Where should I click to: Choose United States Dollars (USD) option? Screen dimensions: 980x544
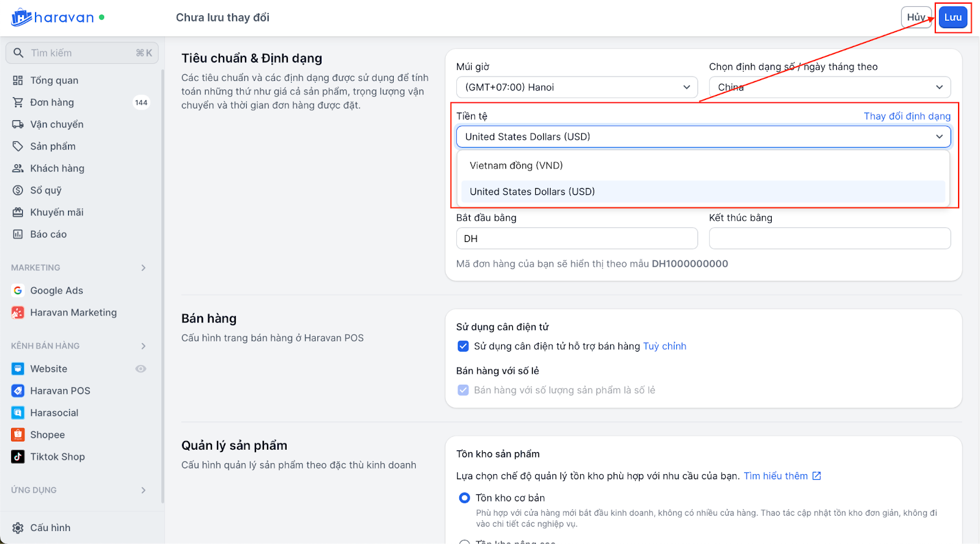click(x=703, y=192)
